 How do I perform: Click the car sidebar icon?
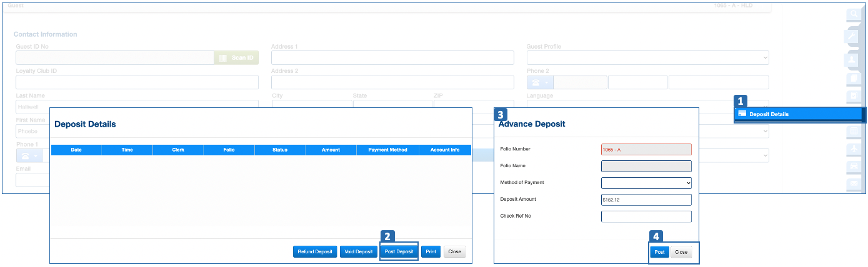[854, 167]
